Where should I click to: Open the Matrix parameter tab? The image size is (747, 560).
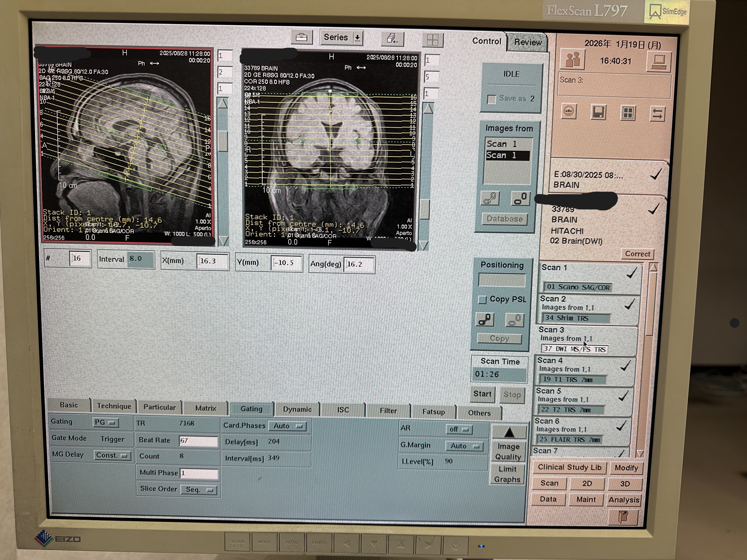pos(205,408)
